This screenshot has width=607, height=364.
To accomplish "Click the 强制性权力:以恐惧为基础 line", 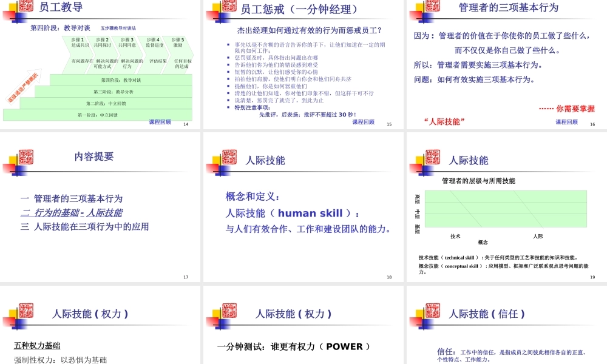I will (60, 360).
